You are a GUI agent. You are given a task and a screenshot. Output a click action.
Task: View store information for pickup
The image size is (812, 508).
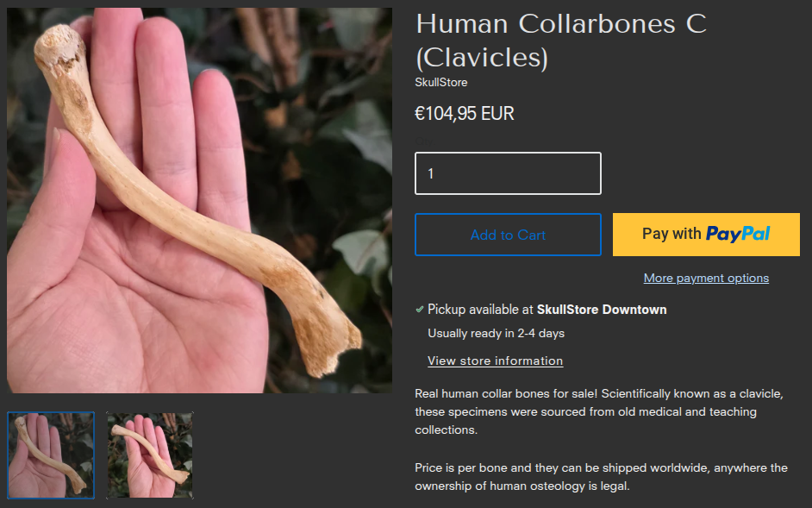pos(495,361)
